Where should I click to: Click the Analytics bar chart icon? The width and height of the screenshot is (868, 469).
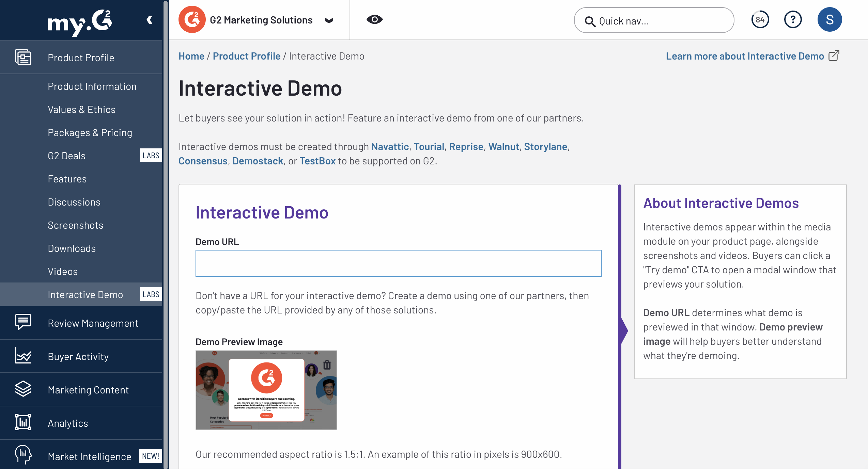coord(23,422)
